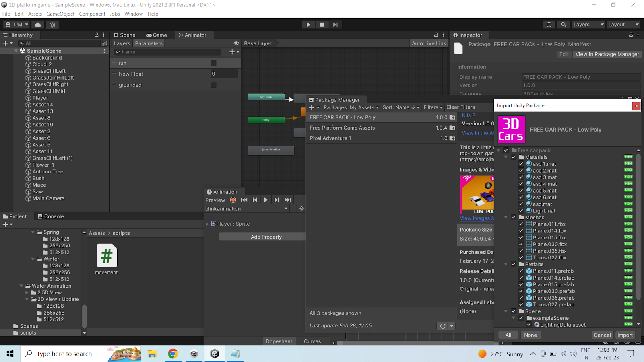Select the Any State node in Animator

click(266, 97)
